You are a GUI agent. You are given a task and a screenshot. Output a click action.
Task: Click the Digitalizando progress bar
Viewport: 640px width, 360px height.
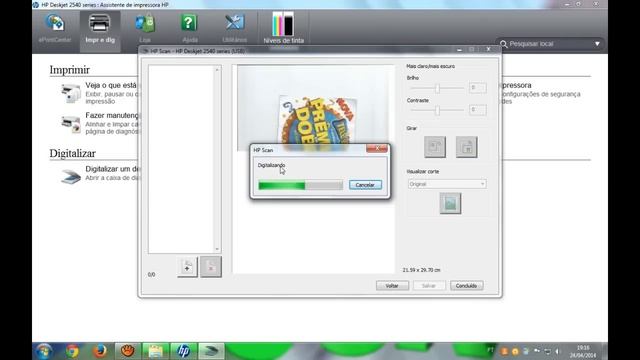(x=300, y=186)
